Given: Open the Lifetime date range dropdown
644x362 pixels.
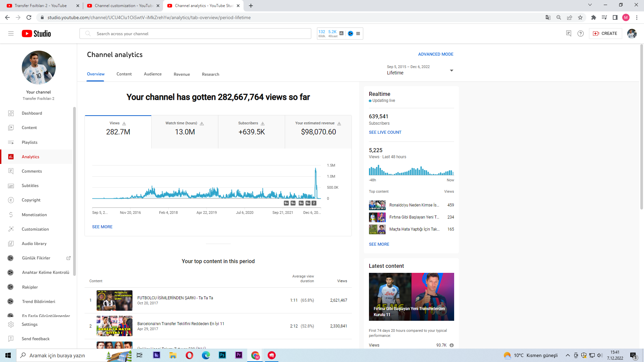Looking at the screenshot, I should (x=420, y=70).
